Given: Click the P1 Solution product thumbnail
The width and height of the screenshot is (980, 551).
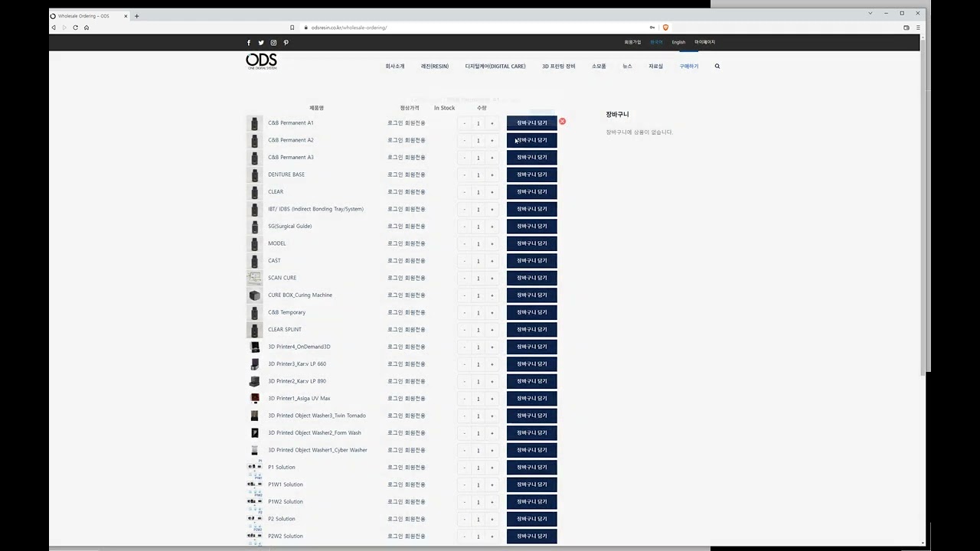Looking at the screenshot, I should pyautogui.click(x=254, y=468).
